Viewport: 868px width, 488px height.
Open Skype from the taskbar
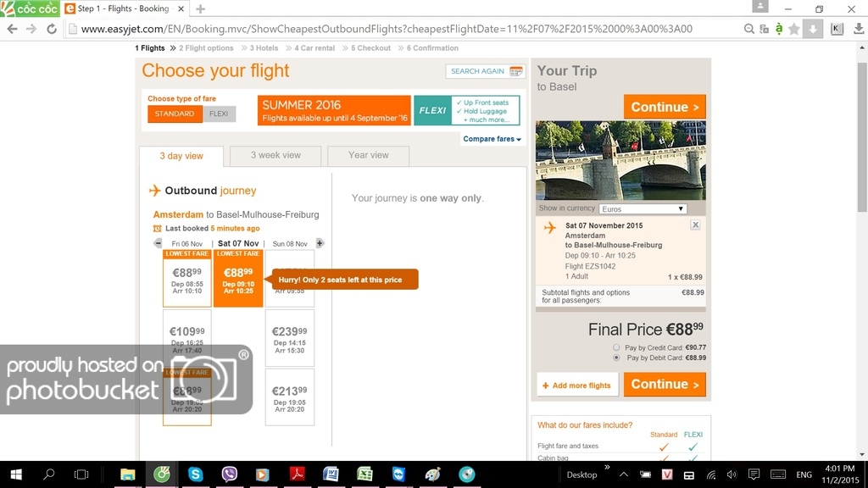point(195,474)
